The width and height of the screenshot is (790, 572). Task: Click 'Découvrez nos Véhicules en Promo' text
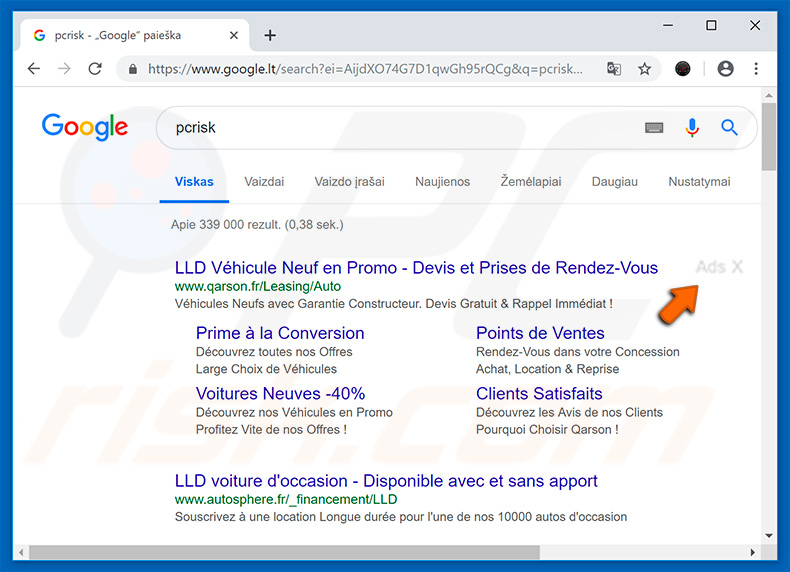[294, 412]
